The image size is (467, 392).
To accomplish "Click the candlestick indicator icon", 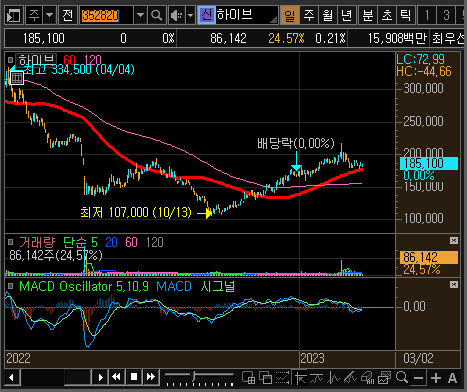I will coord(333,378).
